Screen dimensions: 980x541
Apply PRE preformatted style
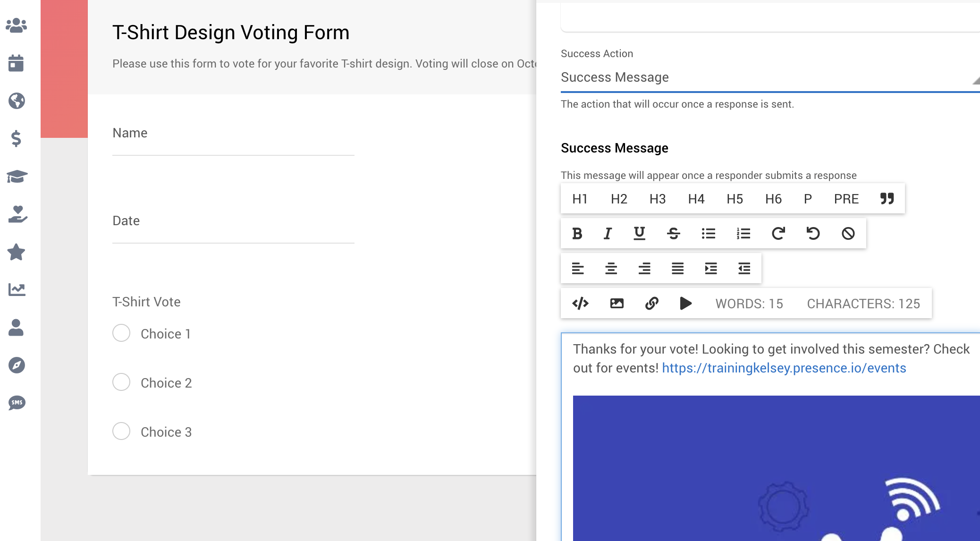click(x=846, y=199)
